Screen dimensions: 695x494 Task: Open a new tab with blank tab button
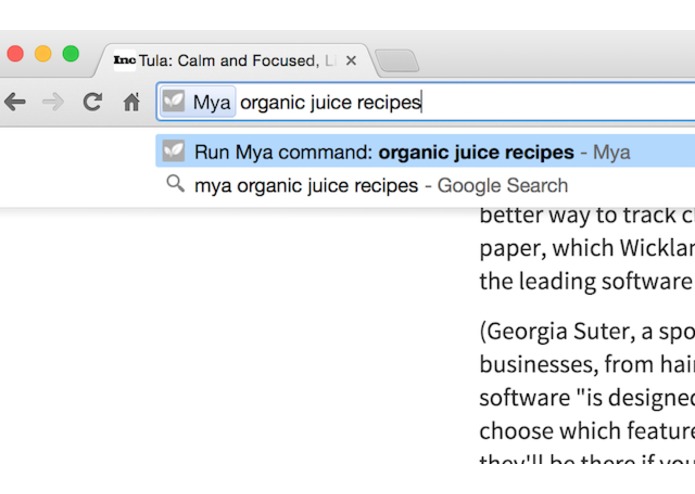(x=397, y=61)
